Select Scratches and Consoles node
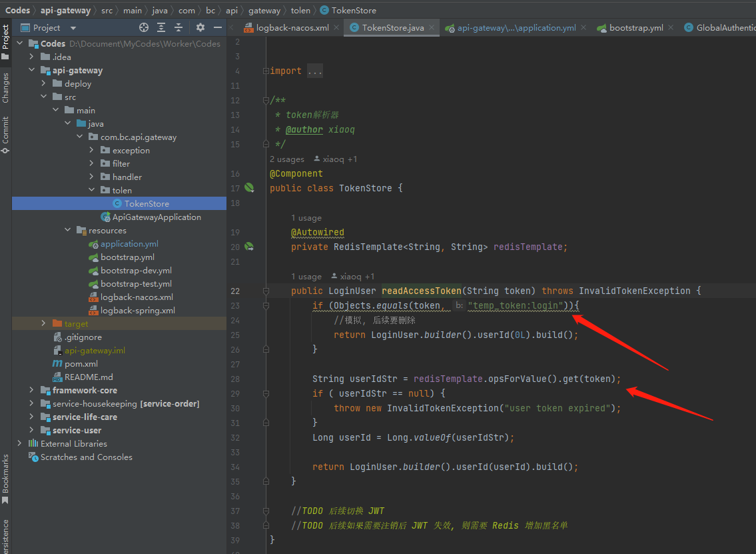756x554 pixels. [x=81, y=457]
